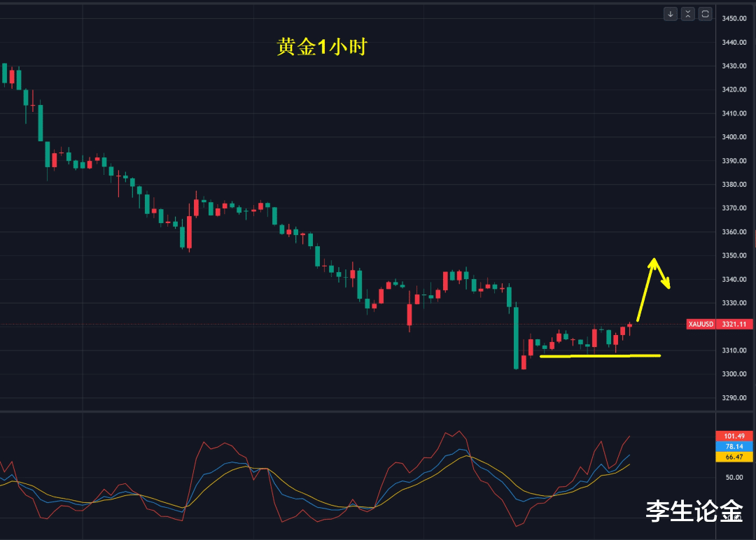Click the pane divider between chart and indicator

pyautogui.click(x=358, y=411)
